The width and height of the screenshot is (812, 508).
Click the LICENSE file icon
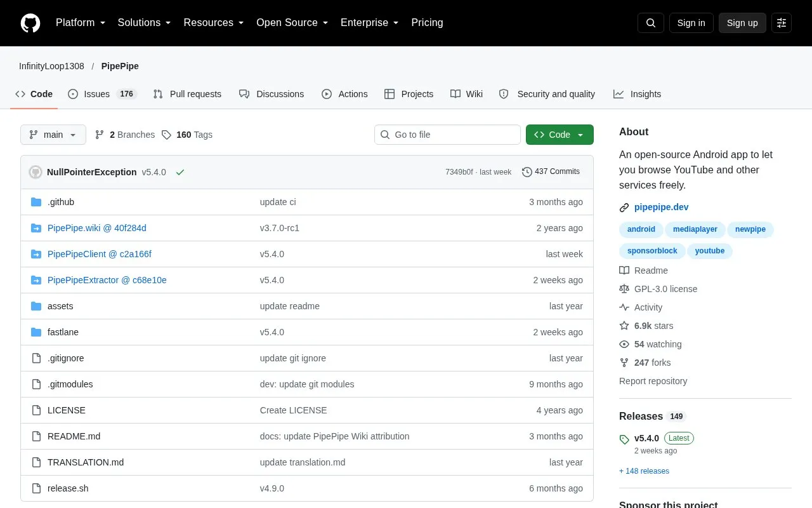click(x=36, y=410)
